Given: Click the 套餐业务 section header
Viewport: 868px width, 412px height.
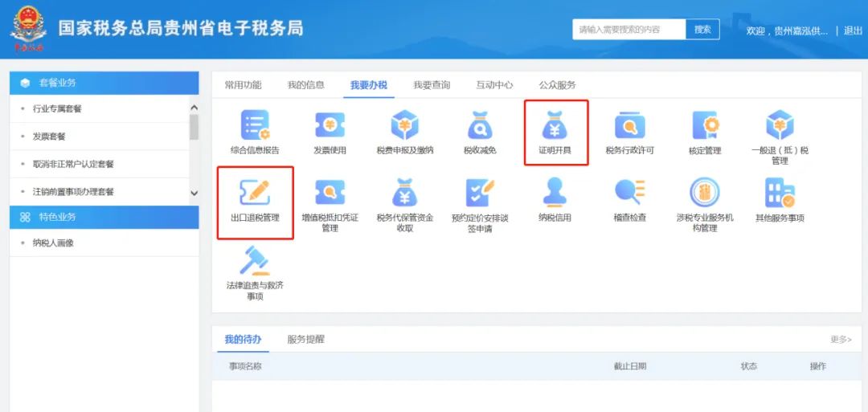Looking at the screenshot, I should click(104, 83).
